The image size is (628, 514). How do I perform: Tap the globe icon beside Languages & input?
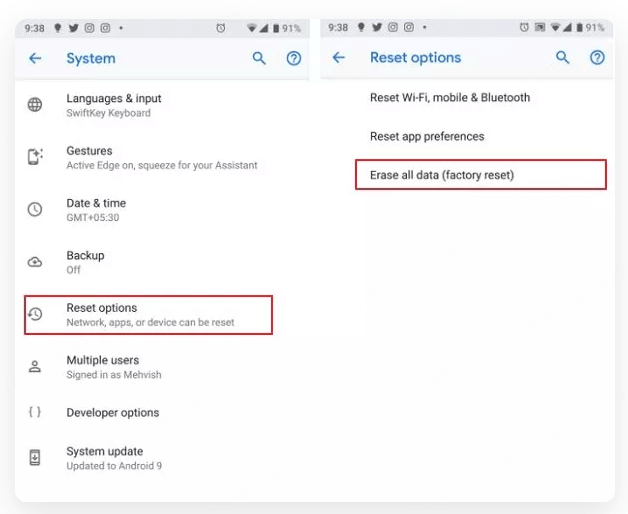coord(35,105)
